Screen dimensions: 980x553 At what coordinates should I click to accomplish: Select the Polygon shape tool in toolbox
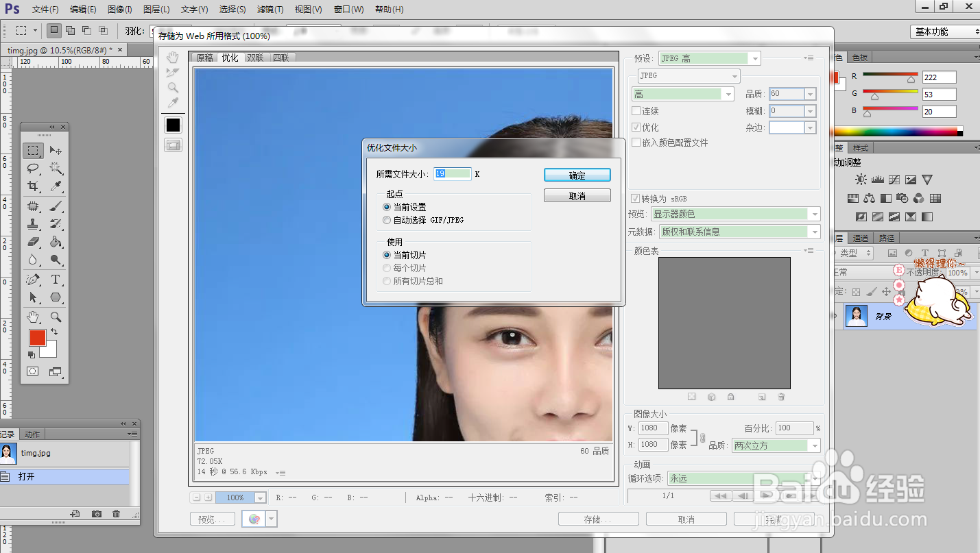point(56,297)
